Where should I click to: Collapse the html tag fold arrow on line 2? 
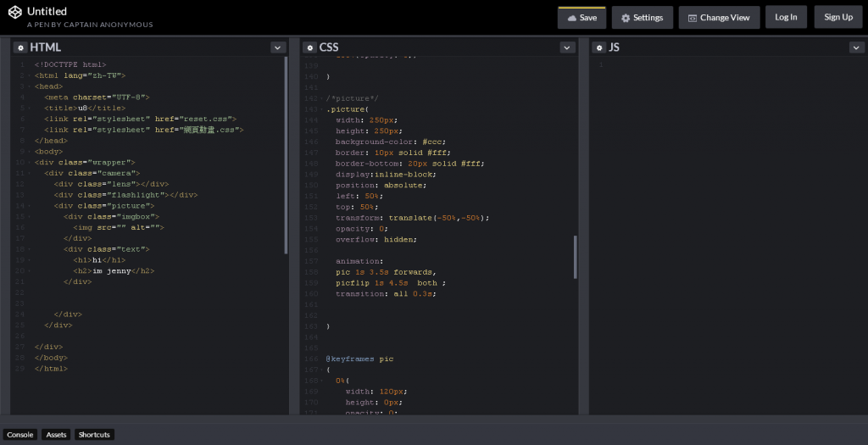click(29, 75)
